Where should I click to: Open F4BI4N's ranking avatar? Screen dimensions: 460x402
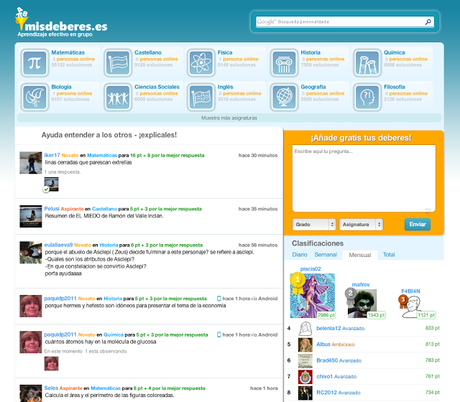411,307
